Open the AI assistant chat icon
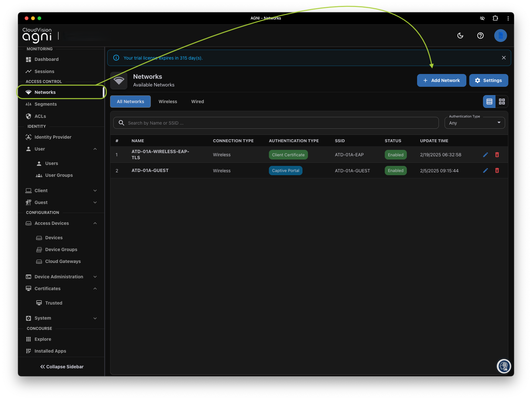 [504, 366]
